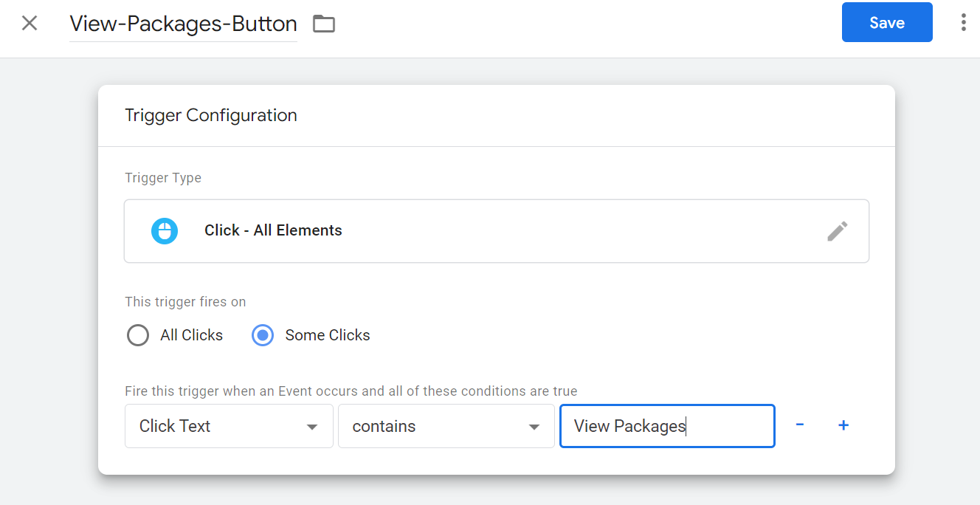Click the "All Clicks" label text
Screen dimensions: 980x505
191,335
